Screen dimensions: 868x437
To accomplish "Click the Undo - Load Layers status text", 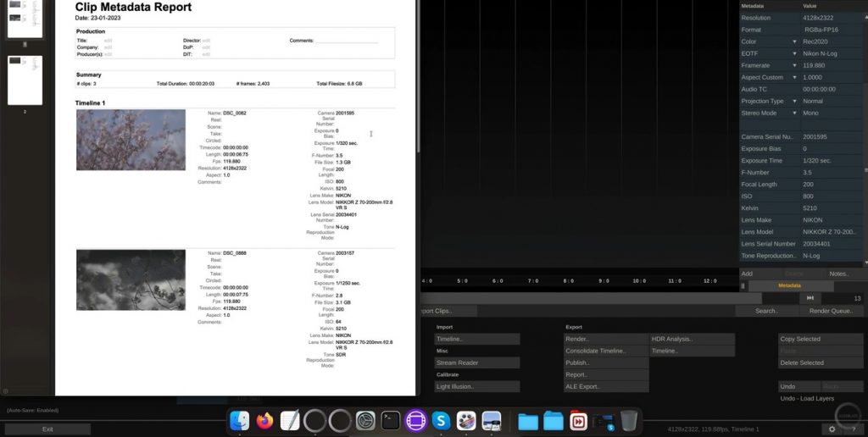I will 807,398.
